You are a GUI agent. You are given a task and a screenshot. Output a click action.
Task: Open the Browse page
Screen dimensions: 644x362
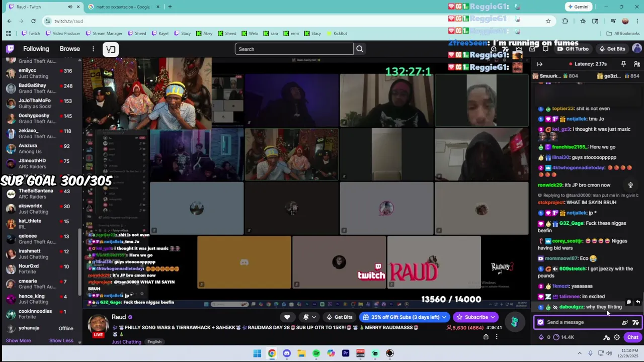(x=70, y=49)
